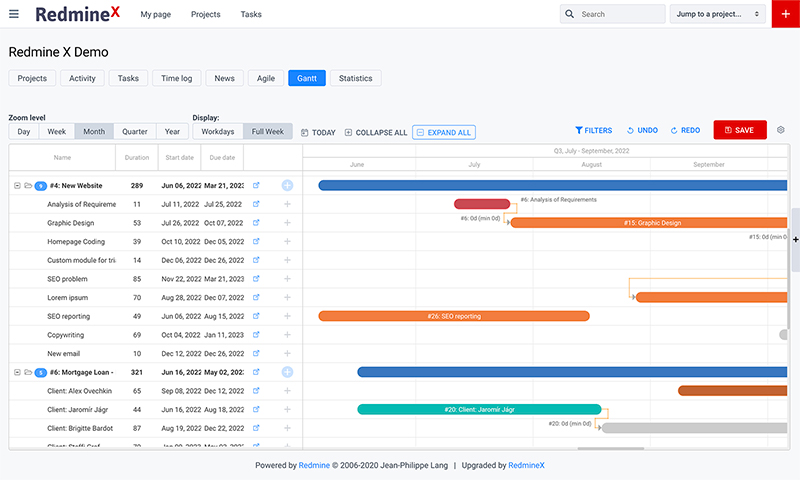The height and width of the screenshot is (480, 800).
Task: Click plus icon on Custom module row
Action: [287, 260]
